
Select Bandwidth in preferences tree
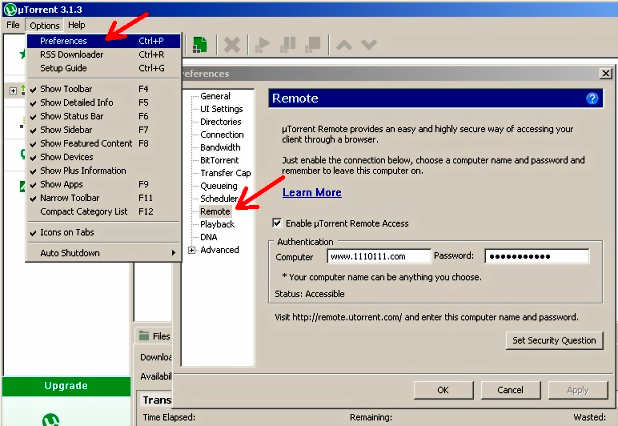tap(220, 147)
